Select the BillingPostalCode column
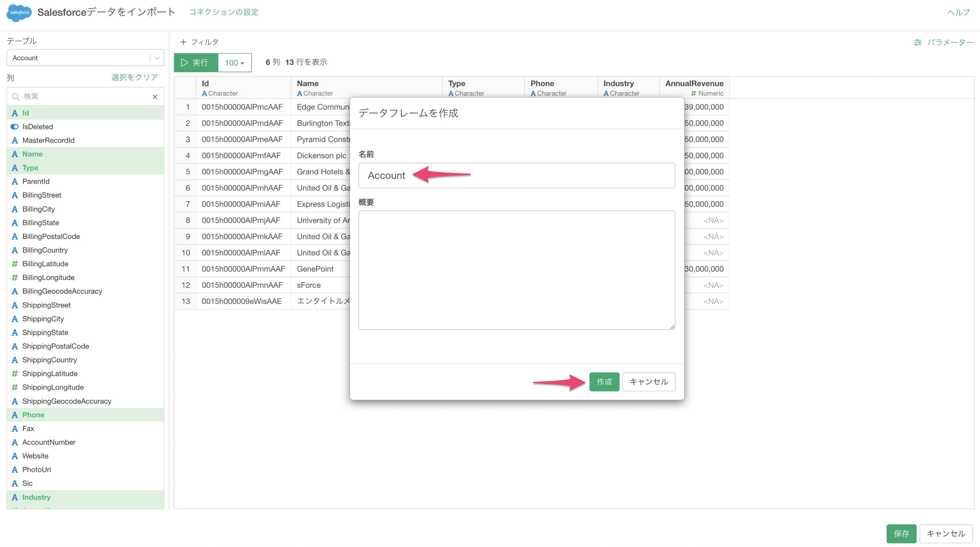980x547 pixels. pyautogui.click(x=86, y=236)
